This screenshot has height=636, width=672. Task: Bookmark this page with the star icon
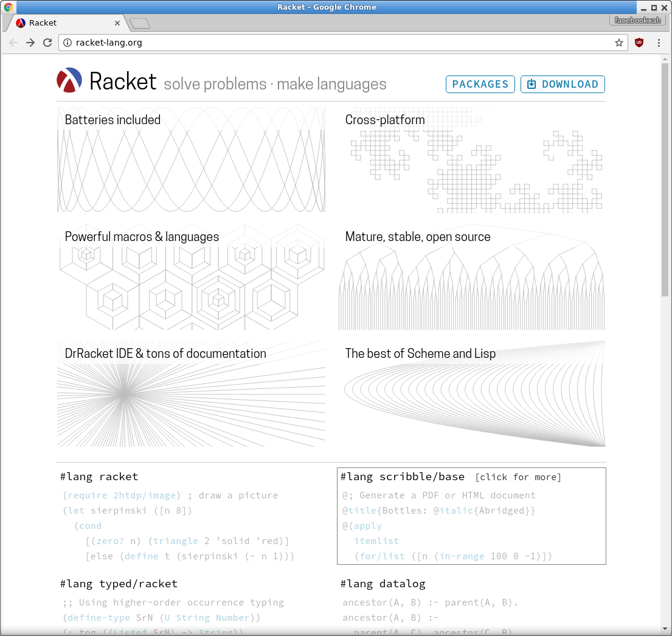click(x=619, y=43)
